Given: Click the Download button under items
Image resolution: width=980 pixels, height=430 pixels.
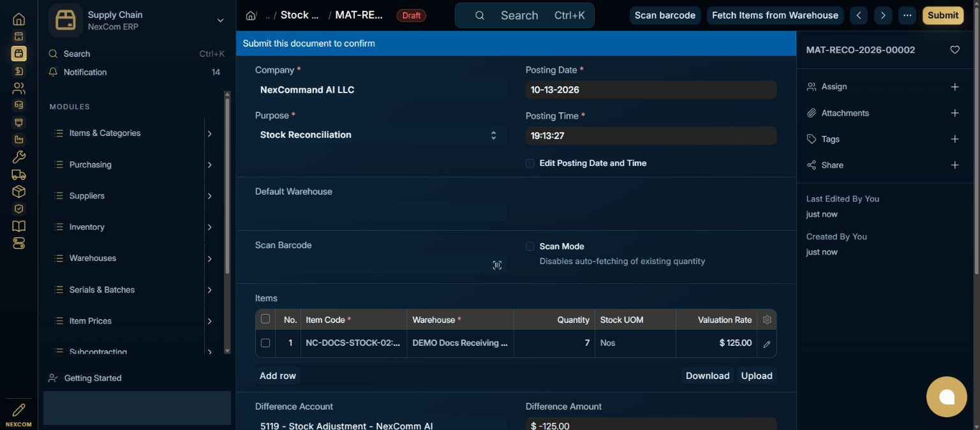Looking at the screenshot, I should tap(708, 376).
